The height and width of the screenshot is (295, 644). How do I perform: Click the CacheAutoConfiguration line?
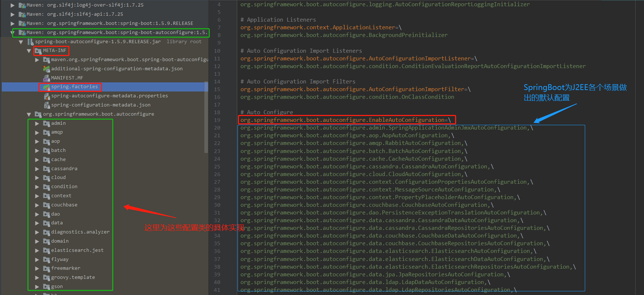click(x=354, y=159)
